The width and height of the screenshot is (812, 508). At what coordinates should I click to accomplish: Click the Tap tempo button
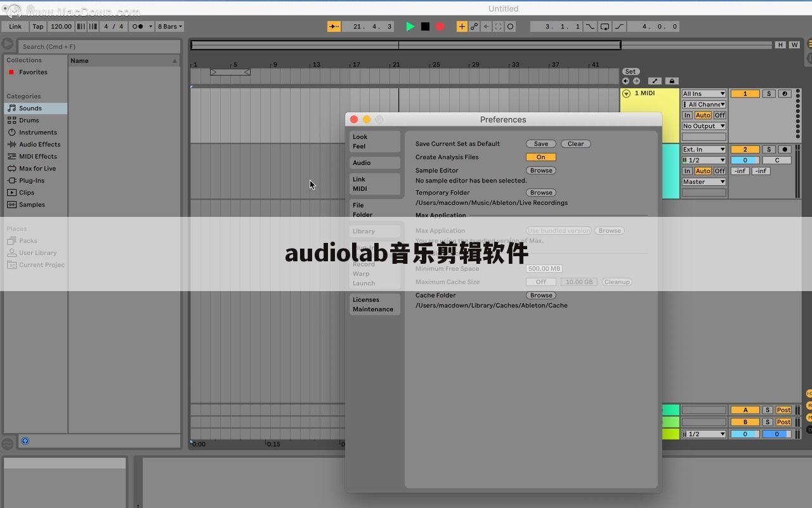point(38,27)
